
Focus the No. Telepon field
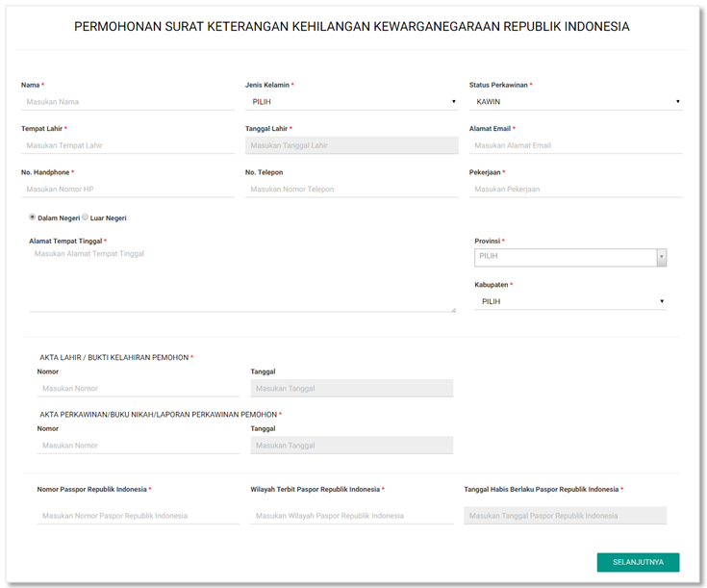point(351,190)
